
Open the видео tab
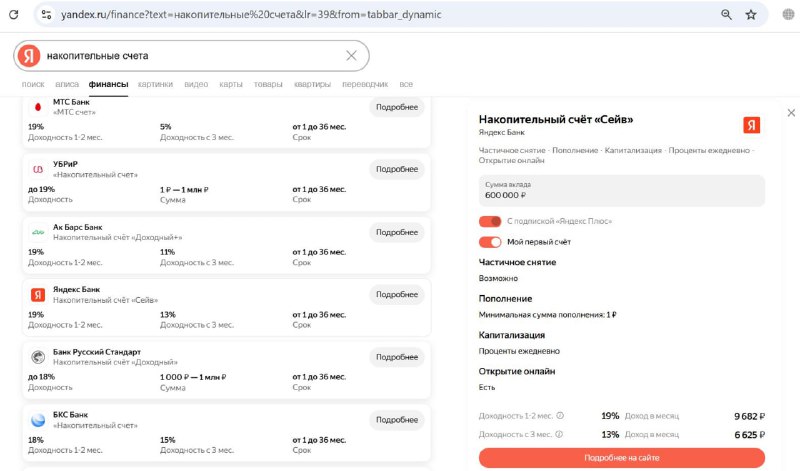[196, 84]
